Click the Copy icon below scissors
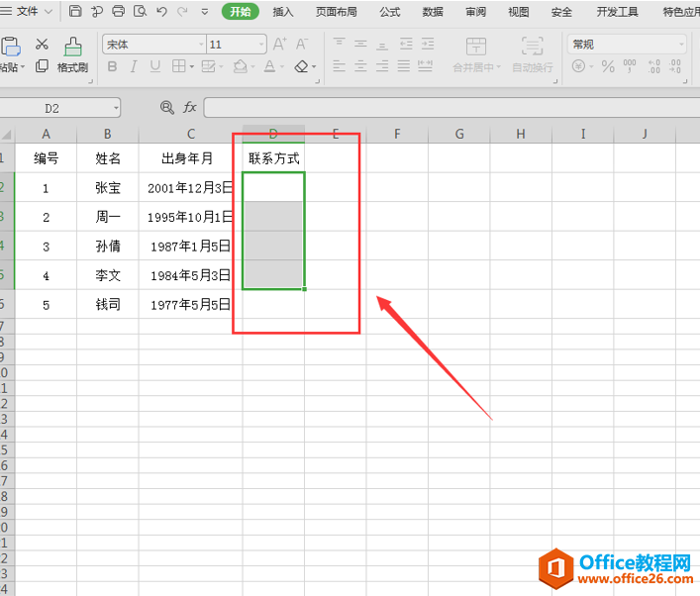The width and height of the screenshot is (700, 596). tap(42, 66)
